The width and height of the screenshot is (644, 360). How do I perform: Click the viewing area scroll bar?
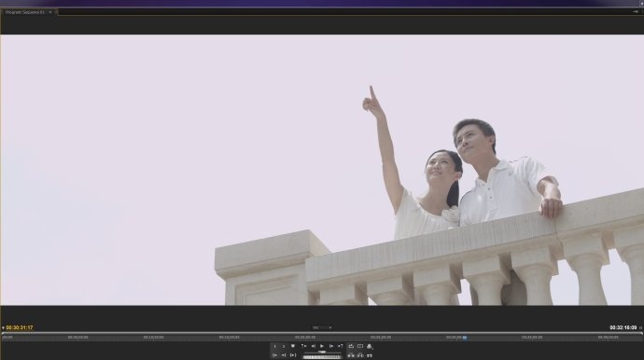click(322, 333)
